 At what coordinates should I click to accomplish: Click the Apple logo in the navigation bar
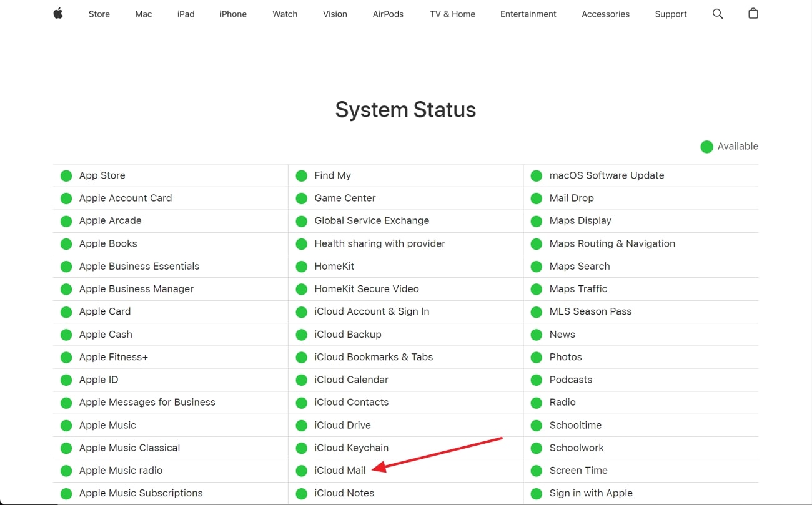pos(57,13)
